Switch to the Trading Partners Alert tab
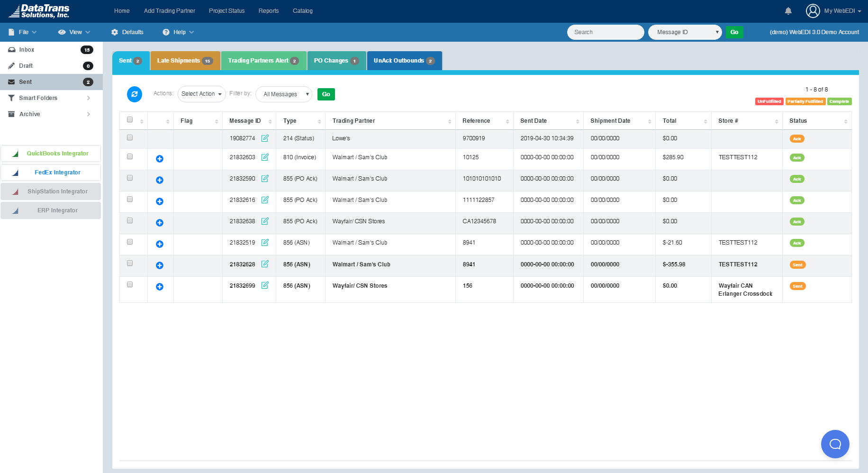The image size is (868, 473). point(263,61)
